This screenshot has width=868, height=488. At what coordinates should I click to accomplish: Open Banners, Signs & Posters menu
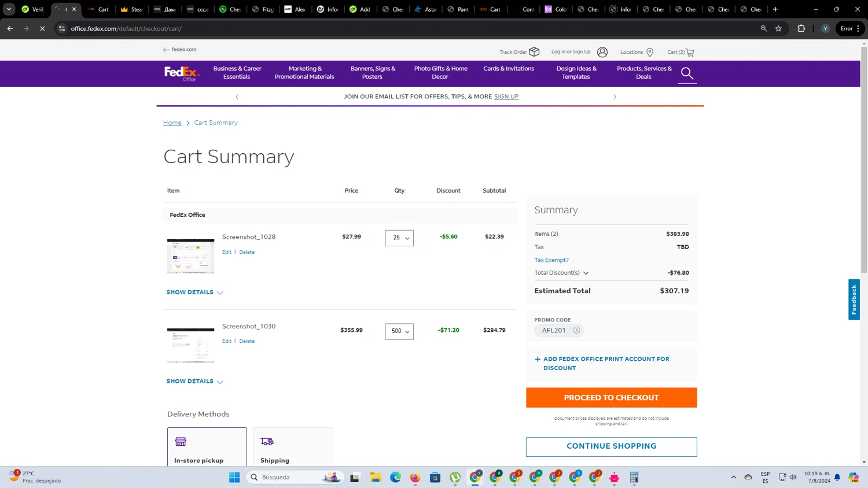pyautogui.click(x=373, y=73)
